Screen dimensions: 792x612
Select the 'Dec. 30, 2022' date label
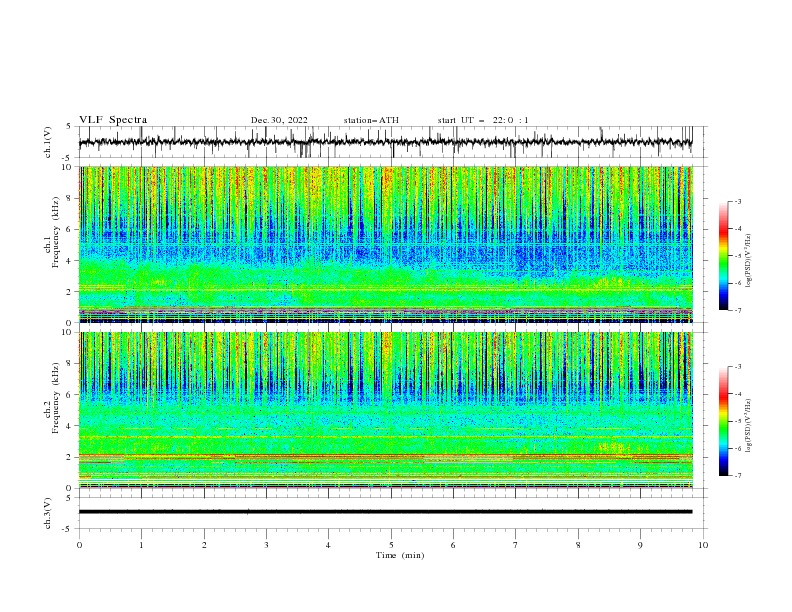tap(279, 120)
